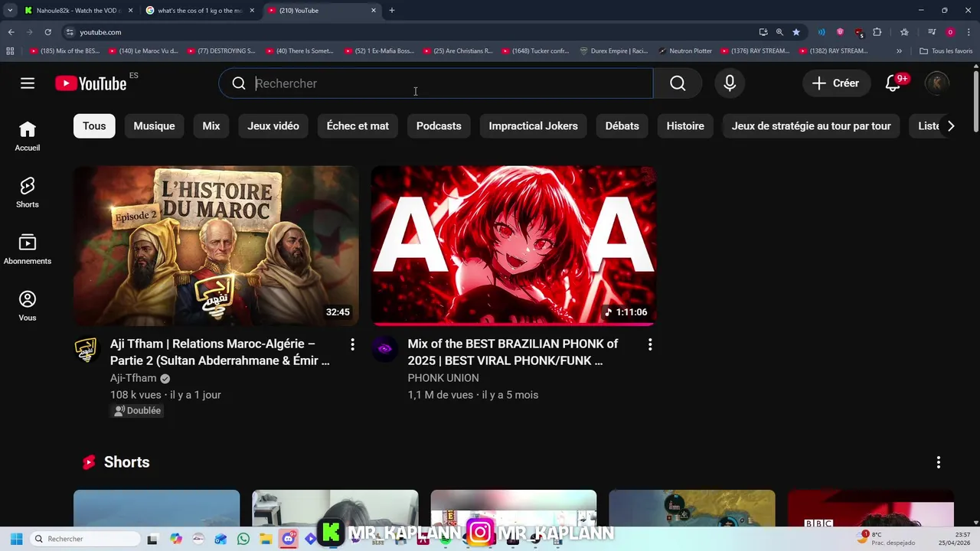The height and width of the screenshot is (551, 980).
Task: Click the Windows taskbar Rechercher box
Action: (x=85, y=539)
